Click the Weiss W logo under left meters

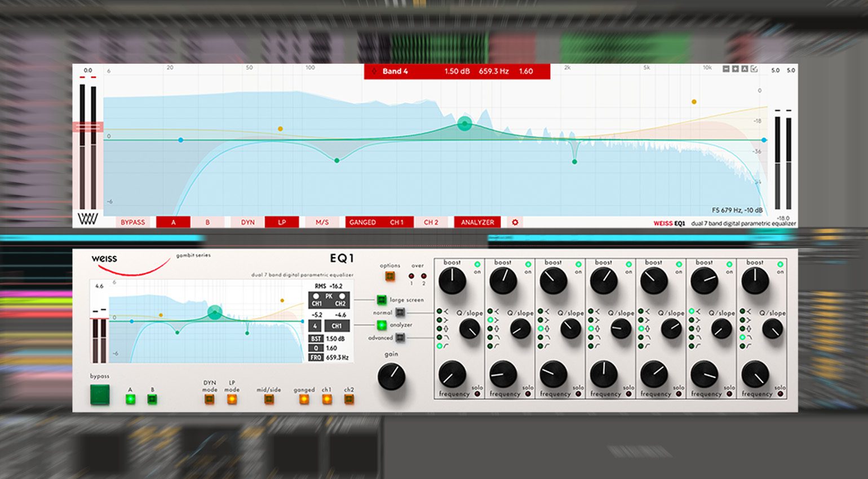click(x=87, y=219)
